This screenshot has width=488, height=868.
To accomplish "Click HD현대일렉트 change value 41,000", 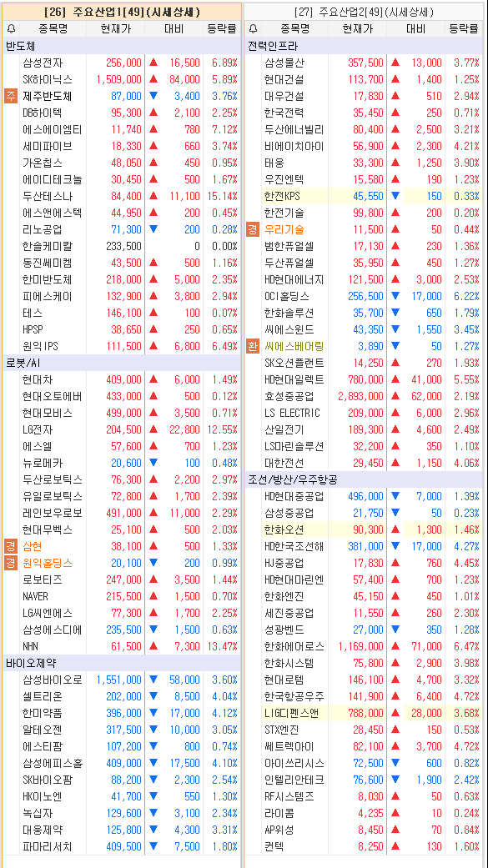I will coord(426,379).
